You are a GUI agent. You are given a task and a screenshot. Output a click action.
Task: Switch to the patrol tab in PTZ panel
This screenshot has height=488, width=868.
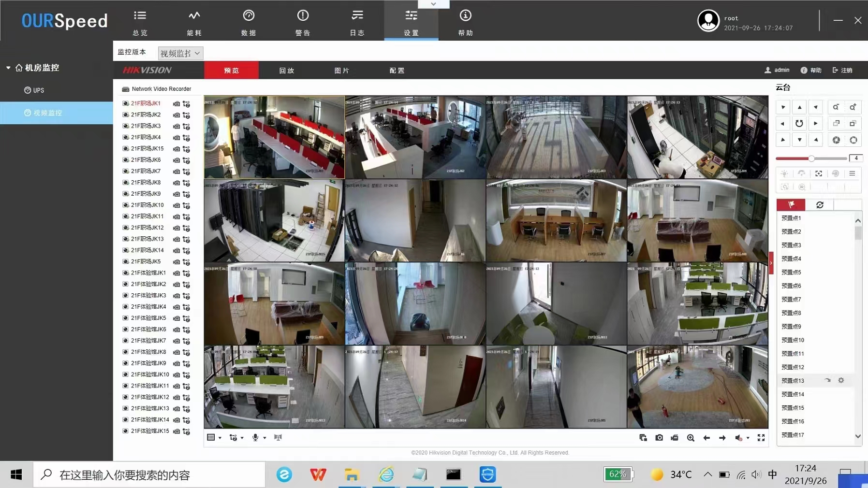coord(820,205)
